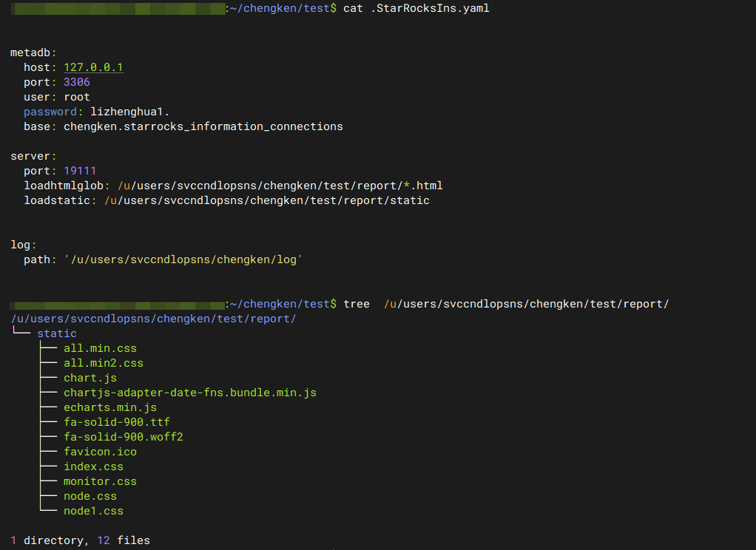
Task: Click the fa-solid-900.ttf font file
Action: [116, 422]
